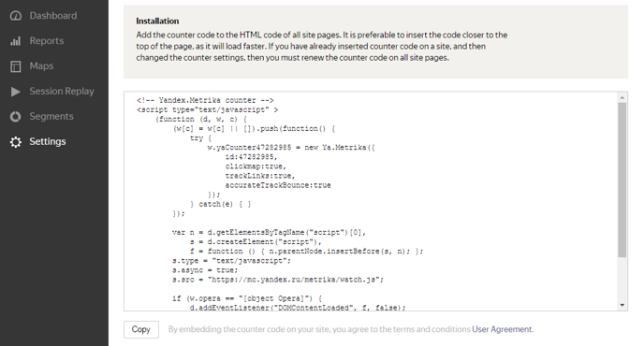Open the Segments donut icon
Image resolution: width=644 pixels, height=346 pixels.
point(16,117)
